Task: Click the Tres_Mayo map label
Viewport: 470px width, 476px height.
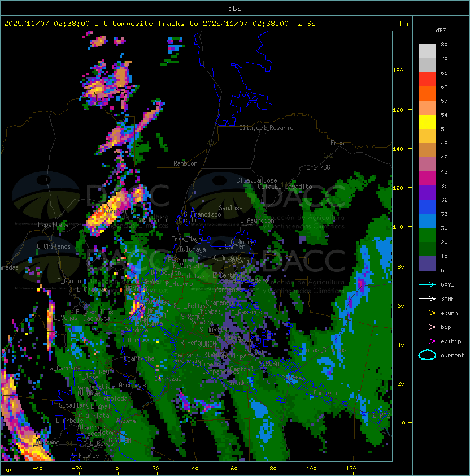Action: pyautogui.click(x=186, y=239)
